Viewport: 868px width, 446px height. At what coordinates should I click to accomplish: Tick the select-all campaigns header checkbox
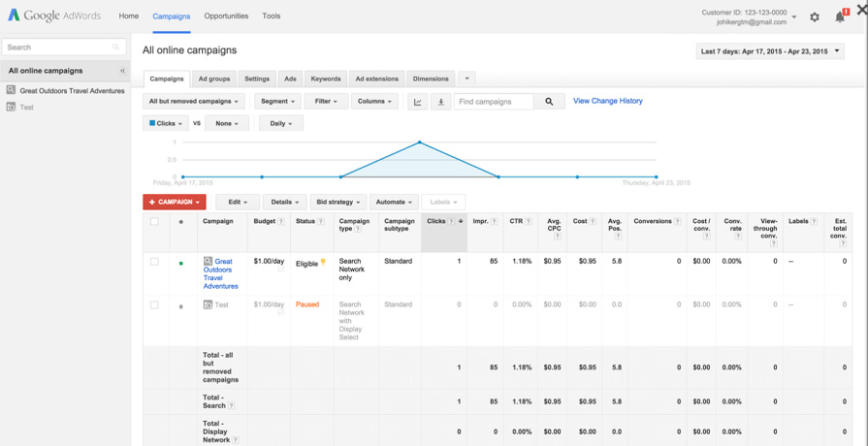154,221
